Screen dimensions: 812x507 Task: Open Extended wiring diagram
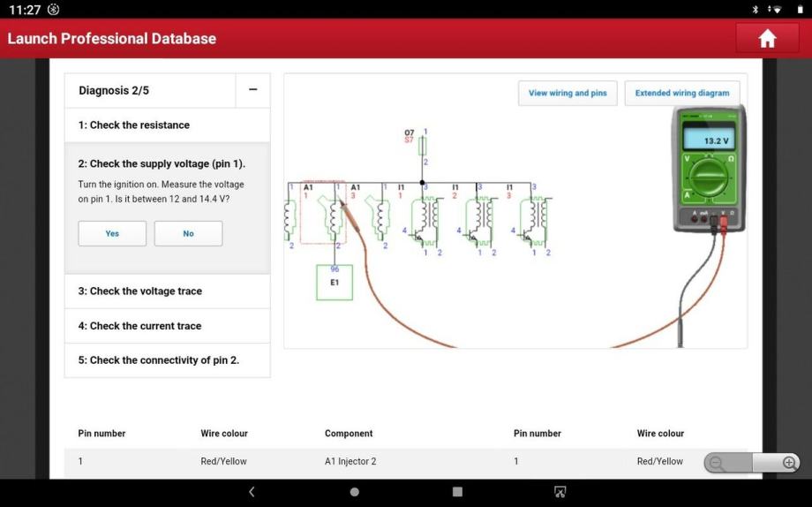(682, 94)
